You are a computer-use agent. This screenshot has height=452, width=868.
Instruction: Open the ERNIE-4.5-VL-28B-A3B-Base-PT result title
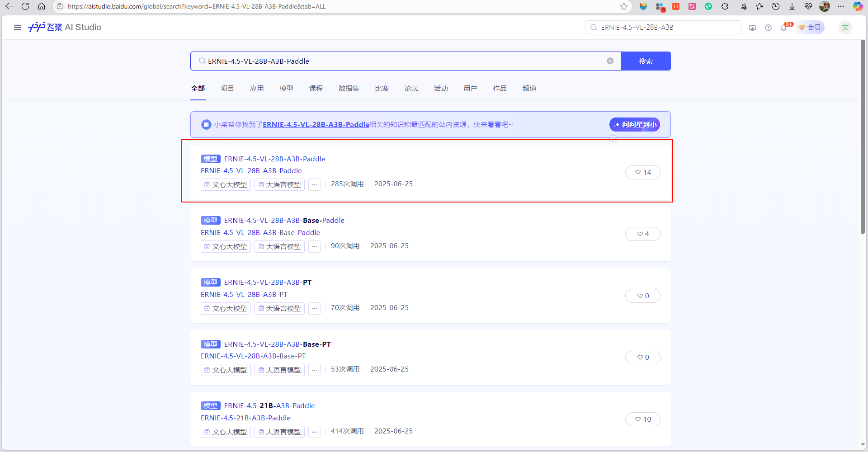point(277,344)
